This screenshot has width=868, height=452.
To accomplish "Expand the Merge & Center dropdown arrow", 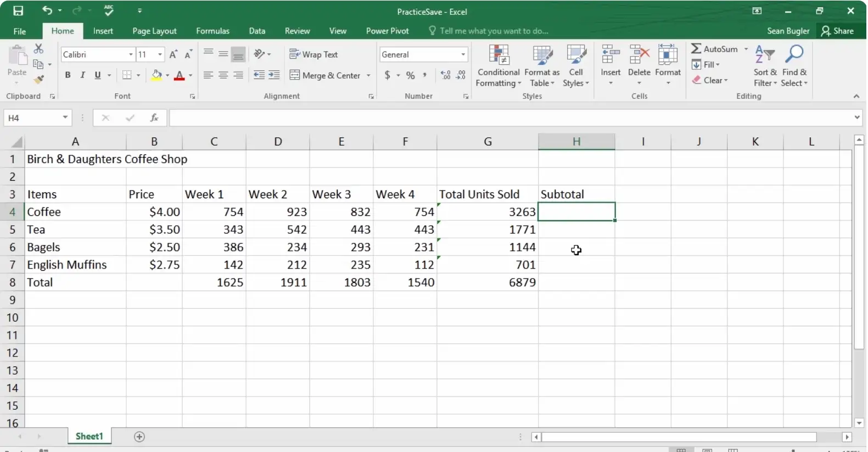I will point(368,75).
